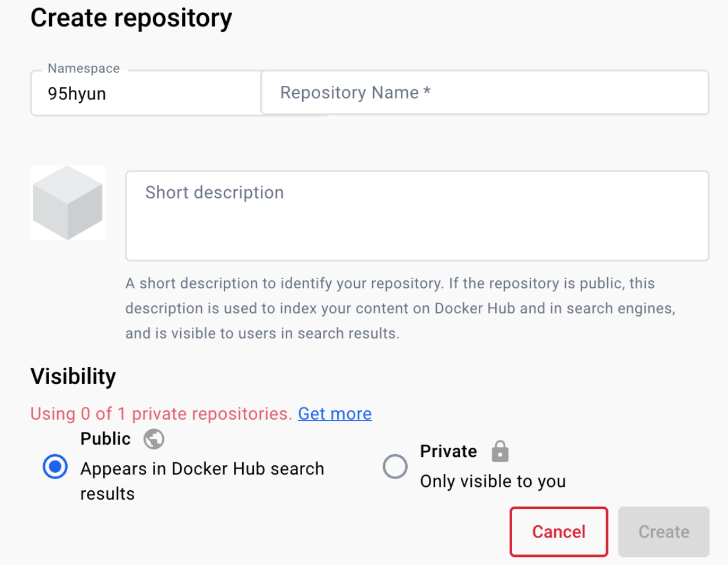The image size is (728, 565).
Task: Click the Visibility section heading
Action: click(x=73, y=376)
